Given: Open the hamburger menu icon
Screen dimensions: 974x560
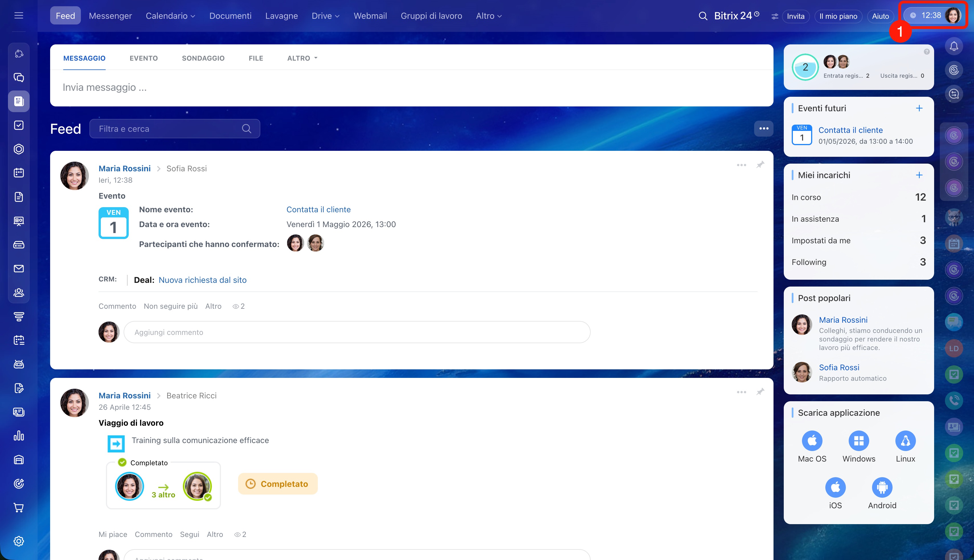Looking at the screenshot, I should 19,15.
